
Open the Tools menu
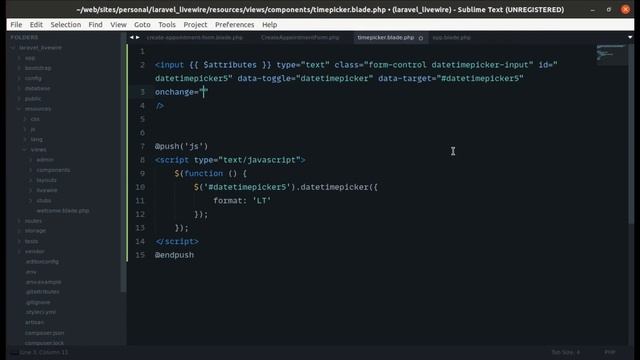[x=167, y=24]
